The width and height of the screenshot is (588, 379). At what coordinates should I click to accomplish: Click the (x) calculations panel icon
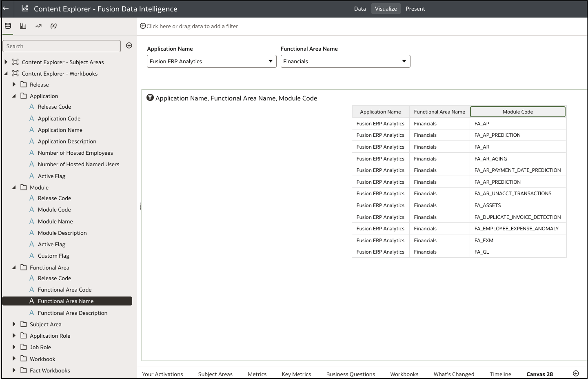(x=53, y=25)
